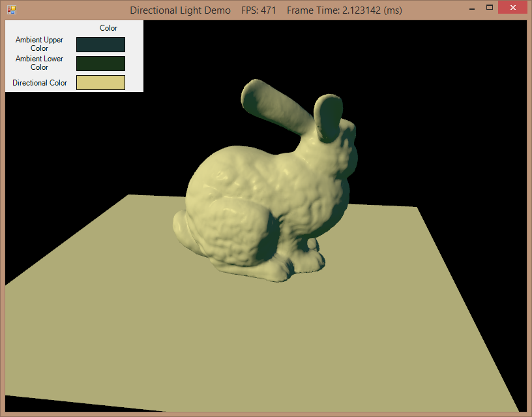This screenshot has height=417, width=532.
Task: Minimize the Directional Light Demo window
Action: 472,9
